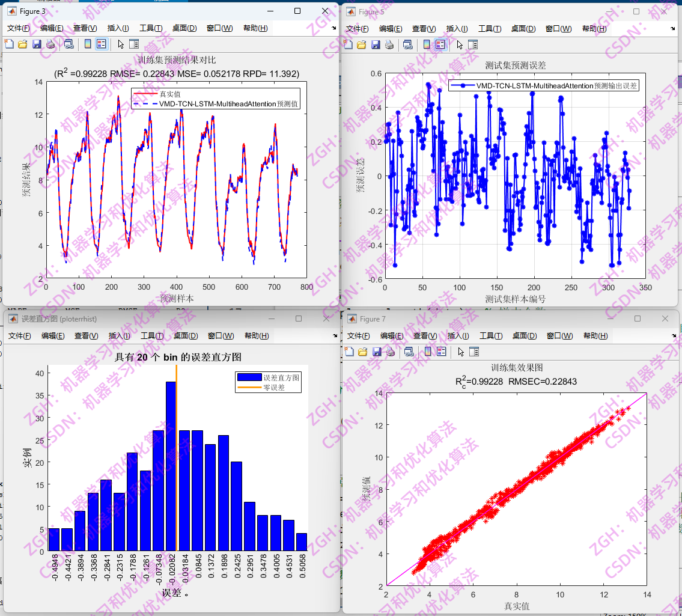Open file icon in Figure 5 toolbar
This screenshot has height=616, width=682.
(362, 44)
